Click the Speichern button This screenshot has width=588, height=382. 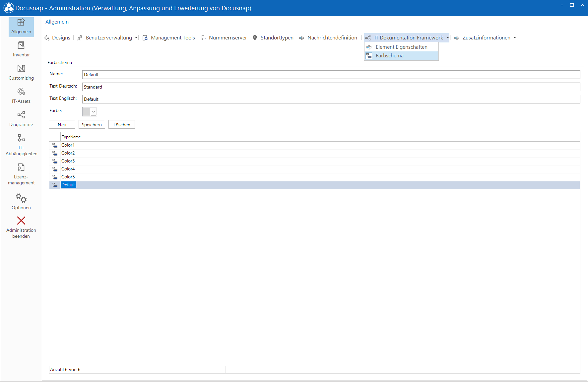point(92,125)
